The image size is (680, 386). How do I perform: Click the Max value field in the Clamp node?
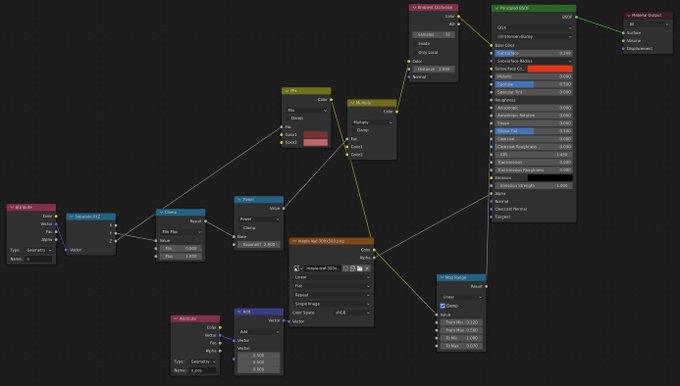tap(181, 256)
